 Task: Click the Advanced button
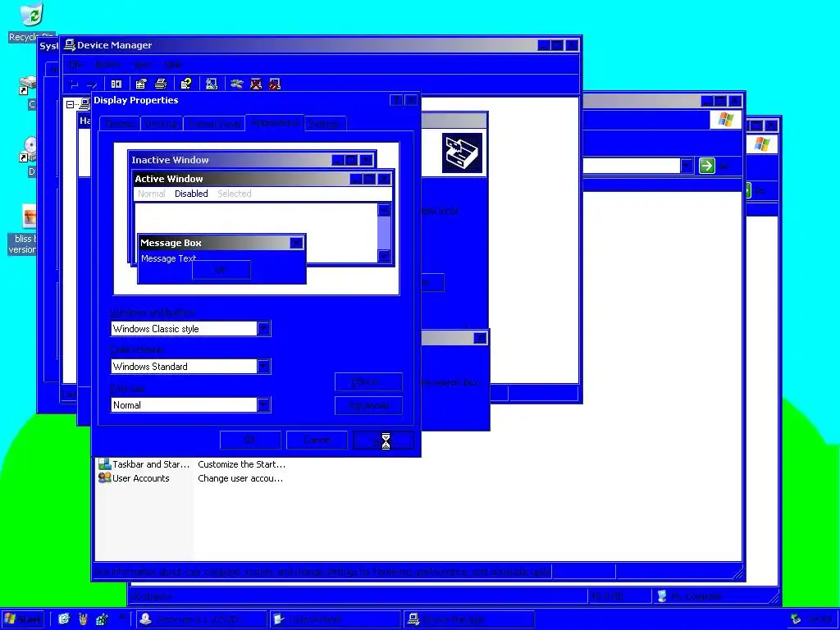point(368,405)
